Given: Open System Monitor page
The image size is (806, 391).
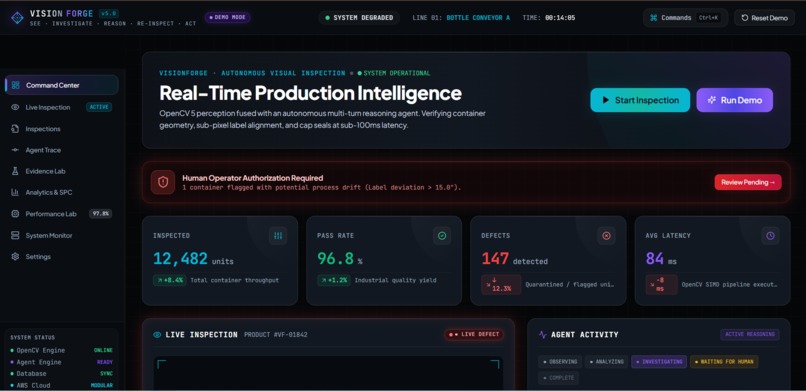Looking at the screenshot, I should pos(62,235).
